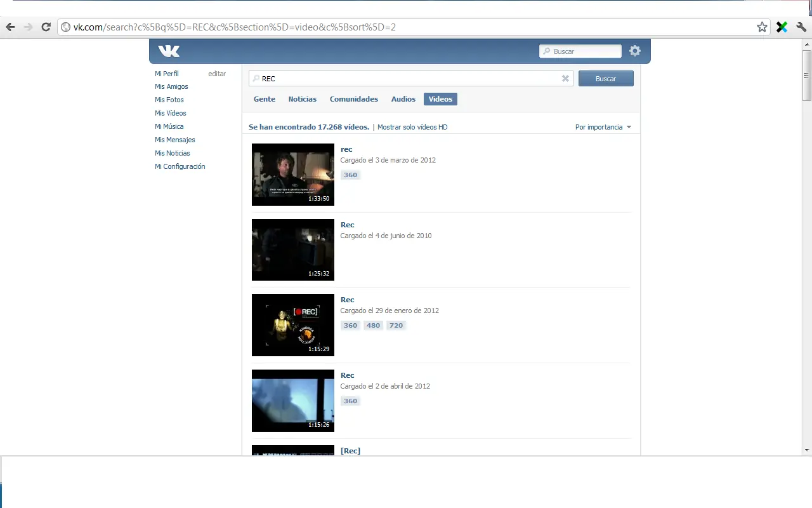Click 'Se han encontrado 17.268 vídeos.' text

[309, 127]
